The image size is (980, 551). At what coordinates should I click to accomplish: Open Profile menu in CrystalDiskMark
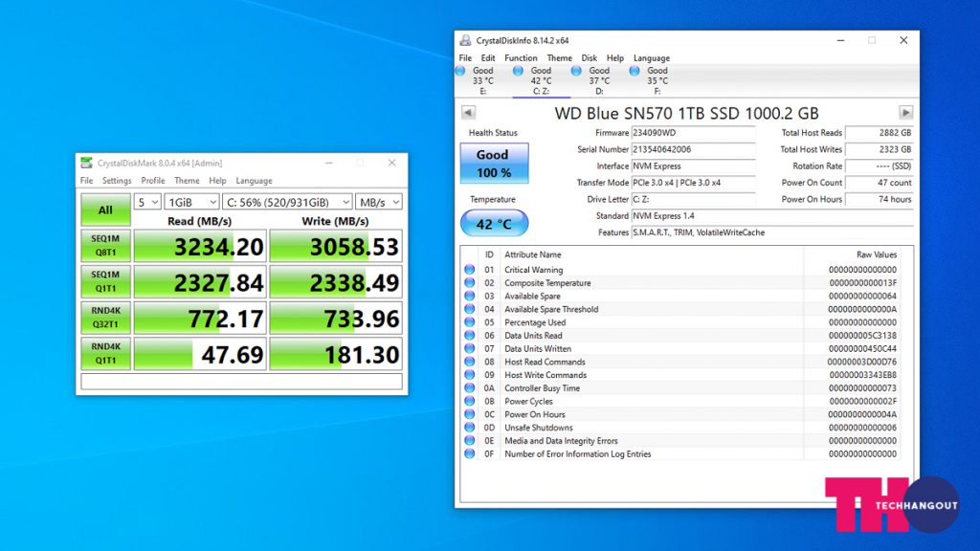(x=152, y=181)
